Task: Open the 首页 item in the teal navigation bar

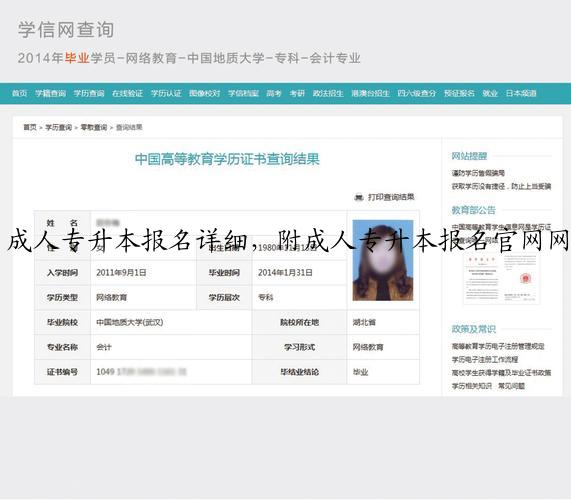Action: pyautogui.click(x=19, y=94)
